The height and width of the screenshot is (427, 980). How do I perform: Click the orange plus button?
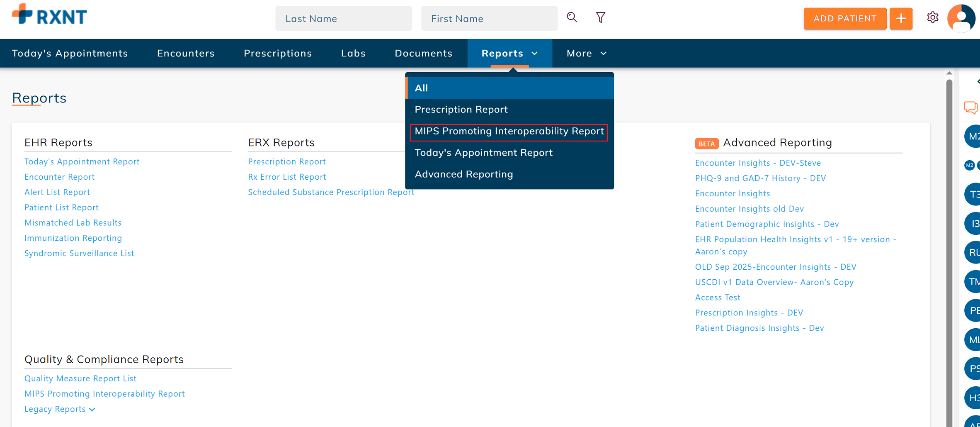pyautogui.click(x=901, y=18)
